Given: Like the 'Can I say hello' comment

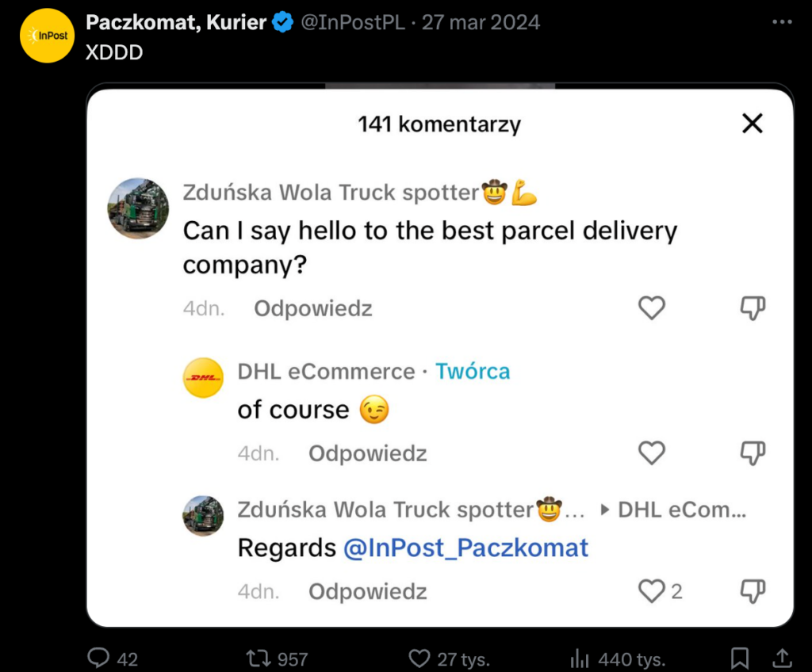Looking at the screenshot, I should coord(651,307).
